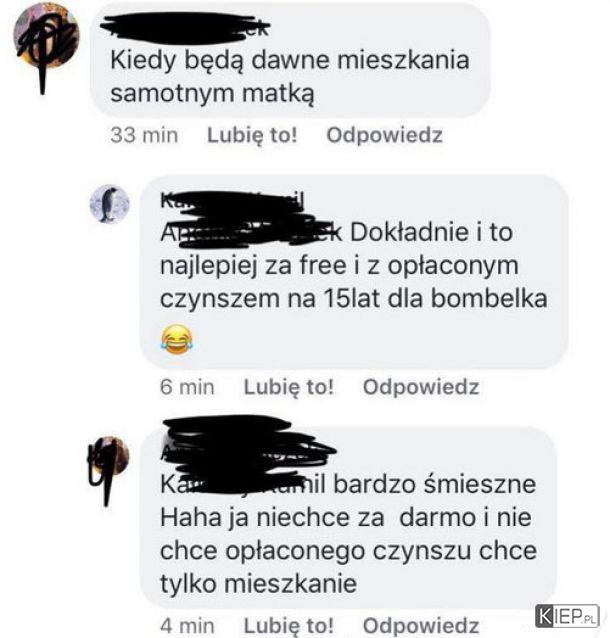The height and width of the screenshot is (638, 610).
Task: Click the KIEP.PL watermark logo
Action: [x=567, y=616]
